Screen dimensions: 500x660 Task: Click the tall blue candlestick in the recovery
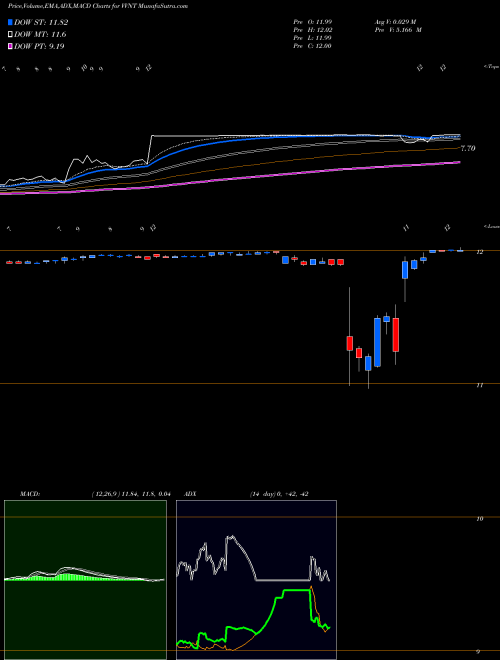coord(378,342)
